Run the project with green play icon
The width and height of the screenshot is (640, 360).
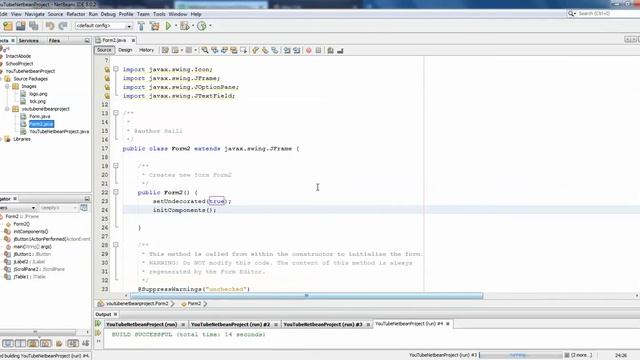click(168, 26)
